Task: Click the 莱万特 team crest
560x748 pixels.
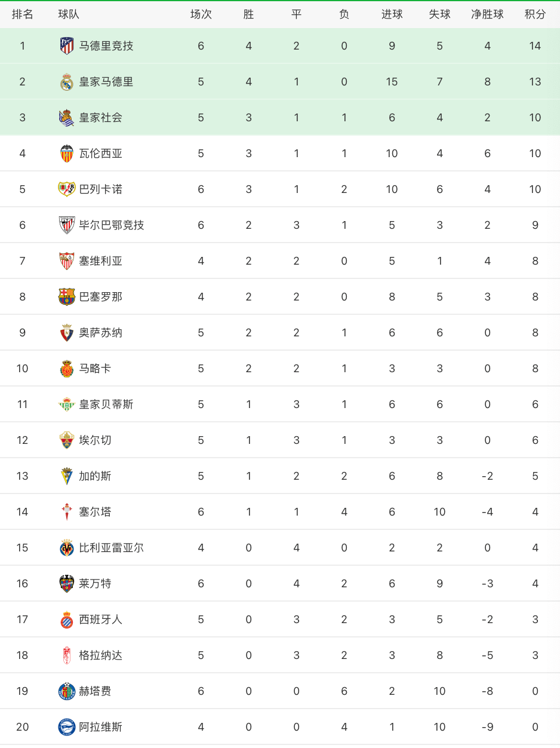Action: click(67, 584)
